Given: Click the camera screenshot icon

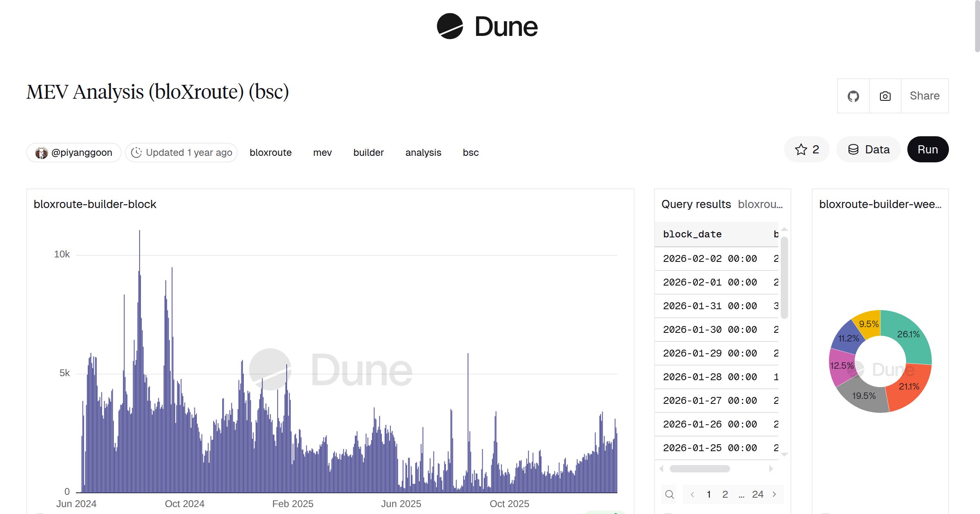Looking at the screenshot, I should pyautogui.click(x=885, y=96).
